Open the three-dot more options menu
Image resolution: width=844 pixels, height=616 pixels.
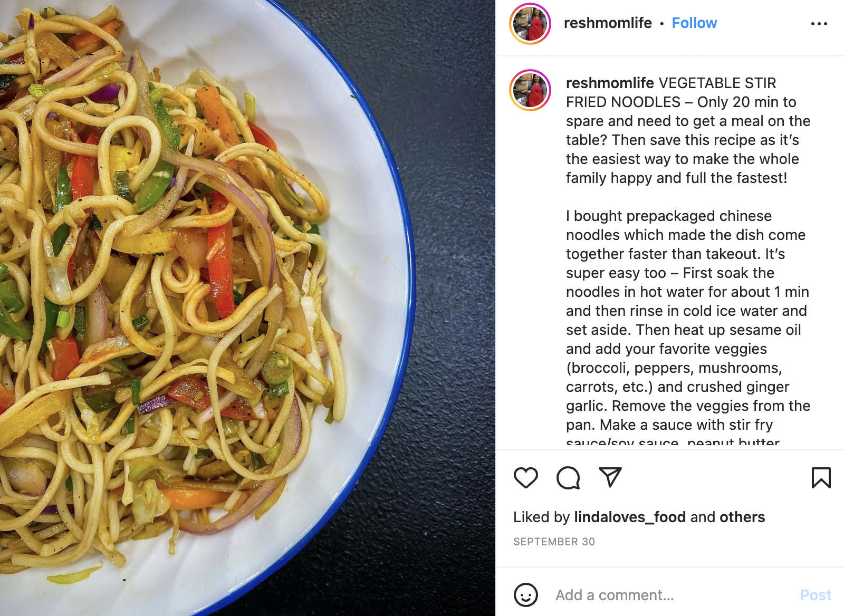tap(819, 24)
